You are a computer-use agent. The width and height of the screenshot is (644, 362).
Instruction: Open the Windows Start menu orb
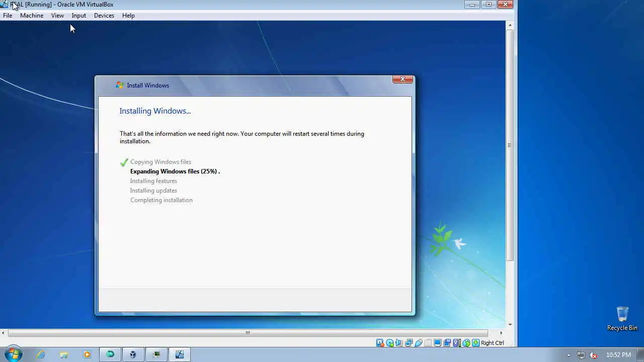(13, 354)
